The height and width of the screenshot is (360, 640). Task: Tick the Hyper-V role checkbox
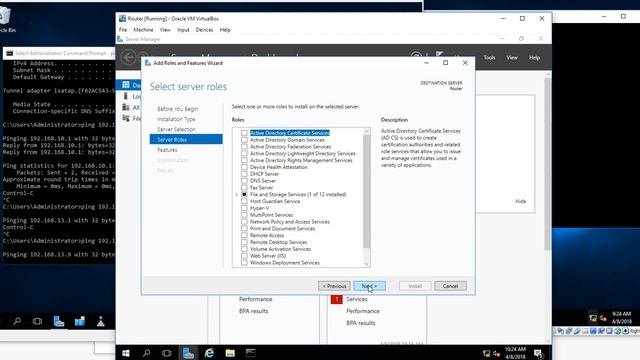point(244,208)
